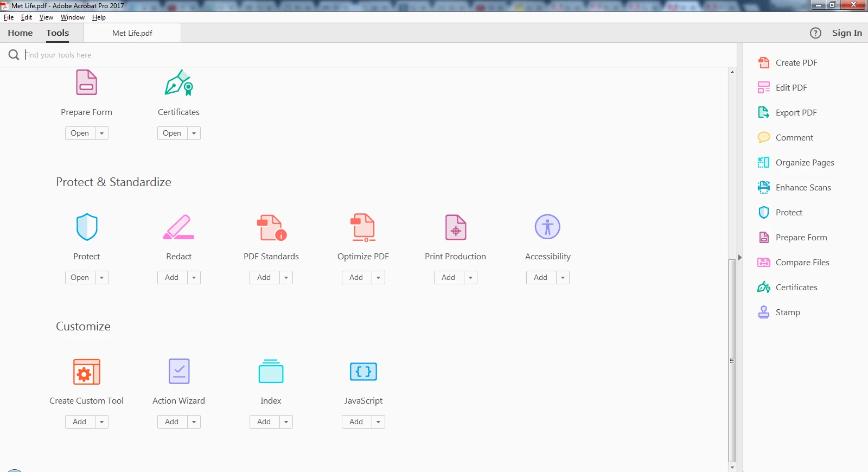Click Add button under Redact
Viewport: 868px width, 472px height.
pos(172,277)
